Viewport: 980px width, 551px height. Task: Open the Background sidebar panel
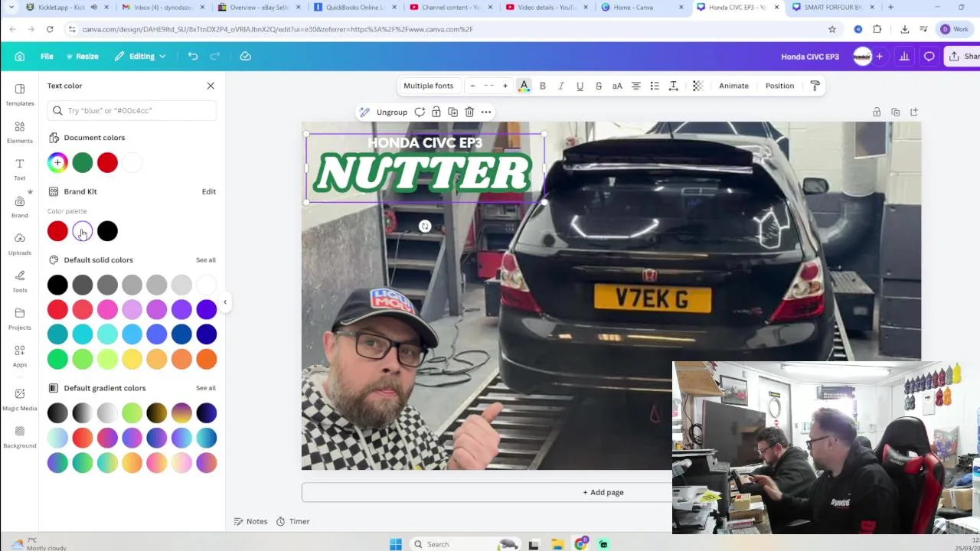click(20, 436)
